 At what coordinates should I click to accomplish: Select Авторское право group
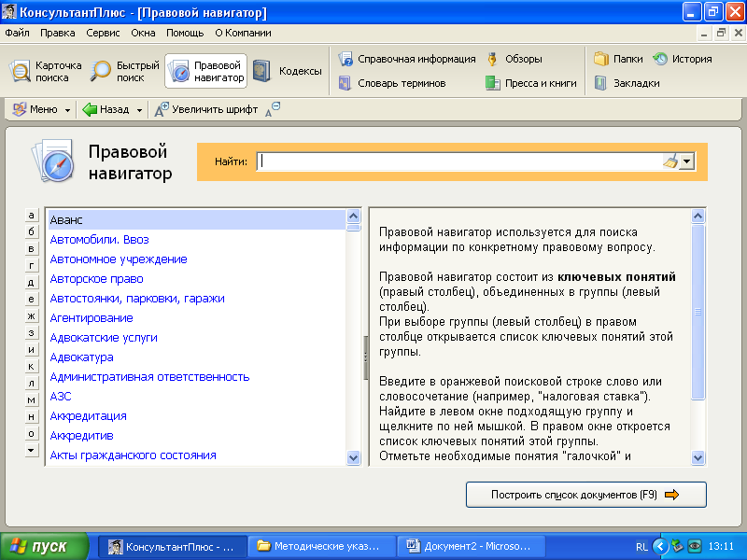point(96,278)
